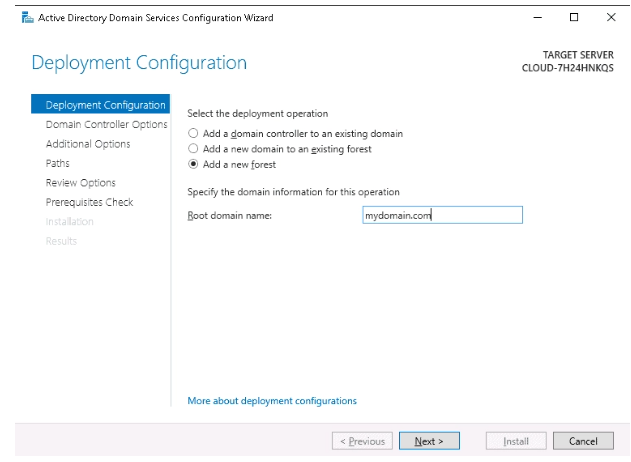The height and width of the screenshot is (462, 631).
Task: Click the Next button
Action: [x=429, y=441]
